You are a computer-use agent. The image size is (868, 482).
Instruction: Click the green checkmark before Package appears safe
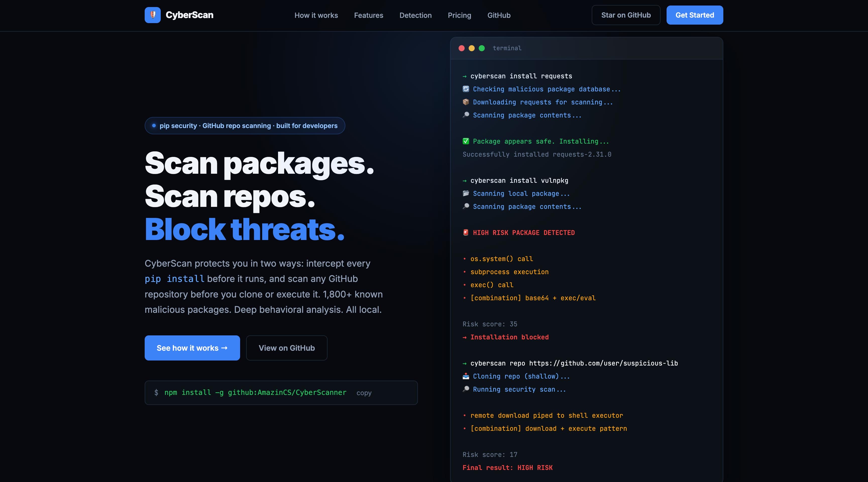coord(466,141)
